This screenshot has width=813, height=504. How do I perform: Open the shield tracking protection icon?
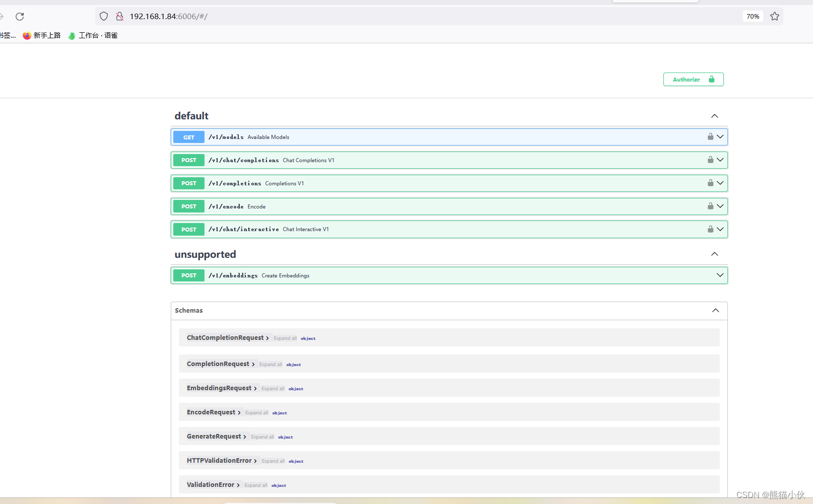pos(104,17)
